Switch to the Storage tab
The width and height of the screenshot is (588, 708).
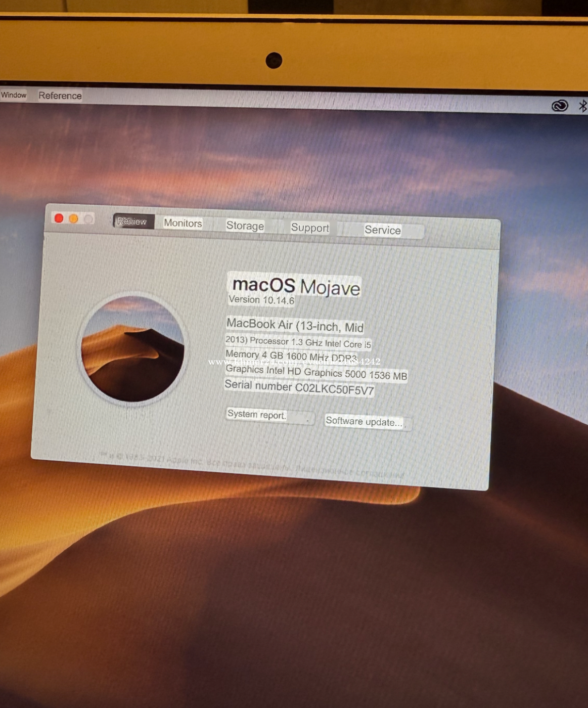(245, 226)
